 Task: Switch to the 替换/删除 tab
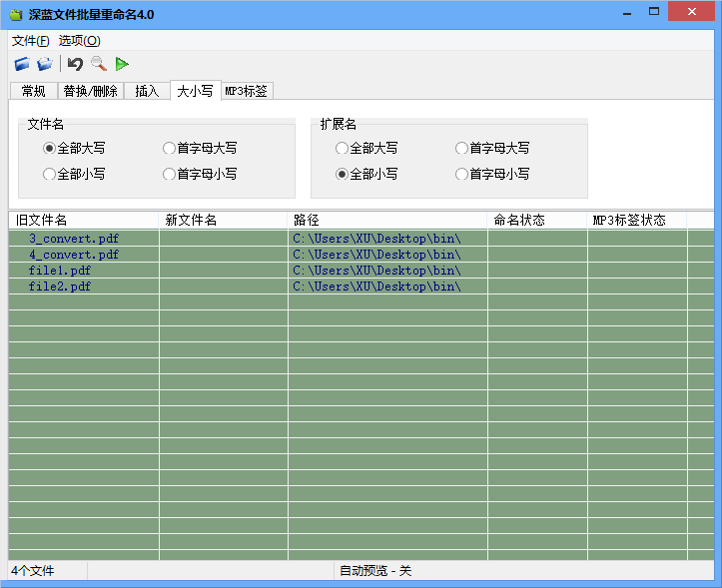coord(90,91)
